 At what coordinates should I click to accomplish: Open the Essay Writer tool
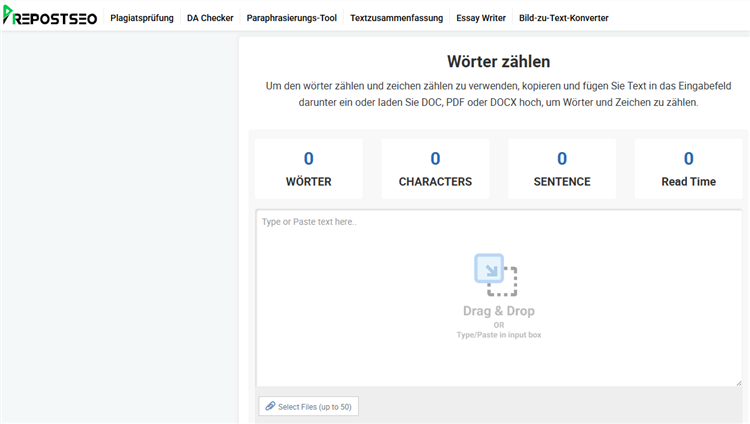click(481, 18)
